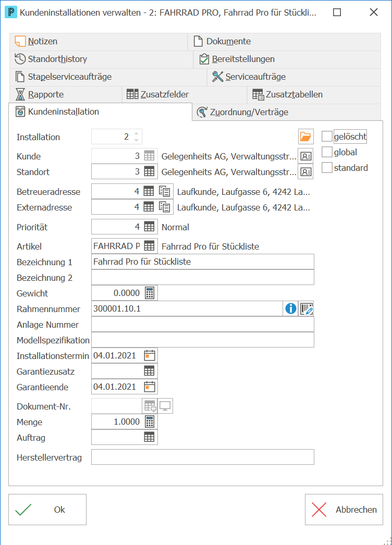Click the Dokument-Nr. monitor icon

(x=165, y=406)
